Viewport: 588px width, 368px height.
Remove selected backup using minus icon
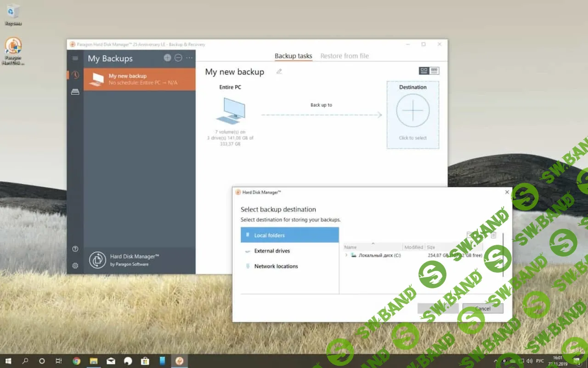pos(179,57)
